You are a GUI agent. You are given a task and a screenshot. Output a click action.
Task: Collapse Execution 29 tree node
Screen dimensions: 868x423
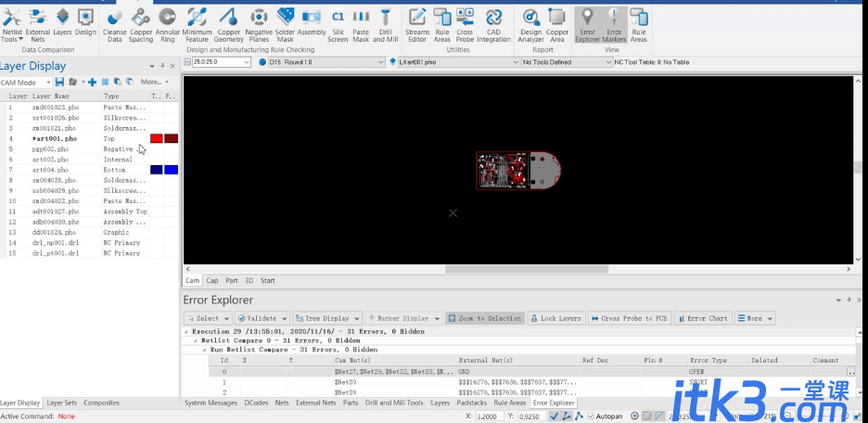click(x=187, y=332)
